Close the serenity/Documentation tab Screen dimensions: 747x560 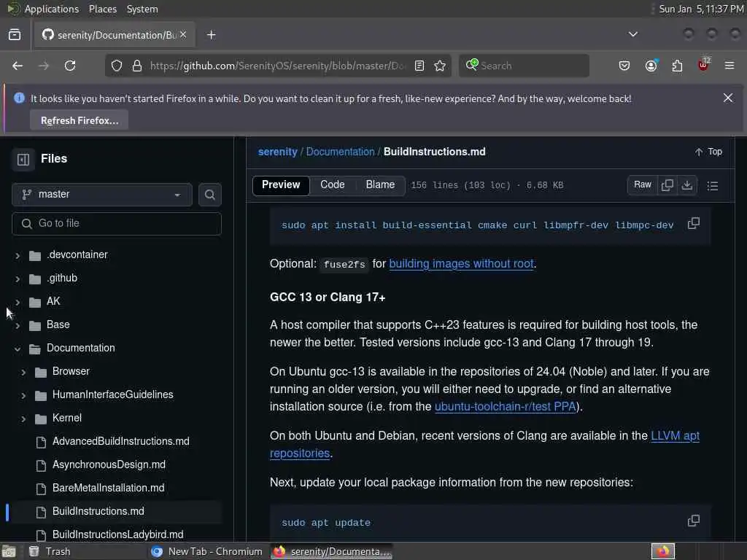coord(183,35)
